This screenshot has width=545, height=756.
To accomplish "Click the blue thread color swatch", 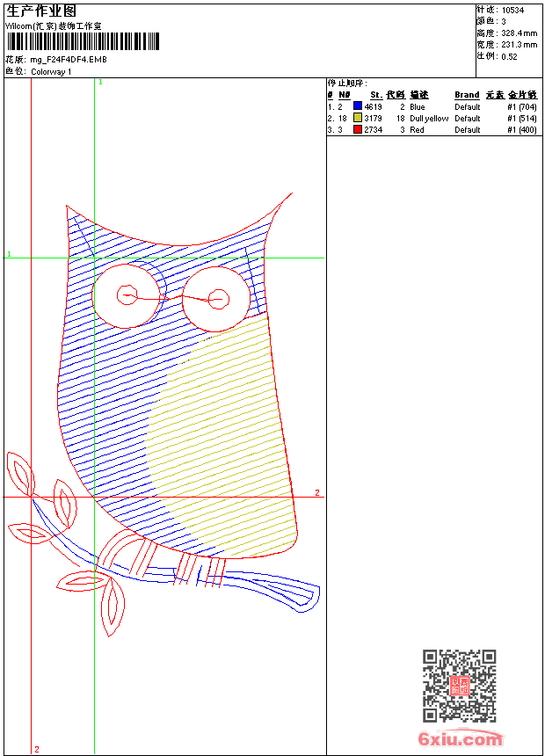I will (358, 106).
